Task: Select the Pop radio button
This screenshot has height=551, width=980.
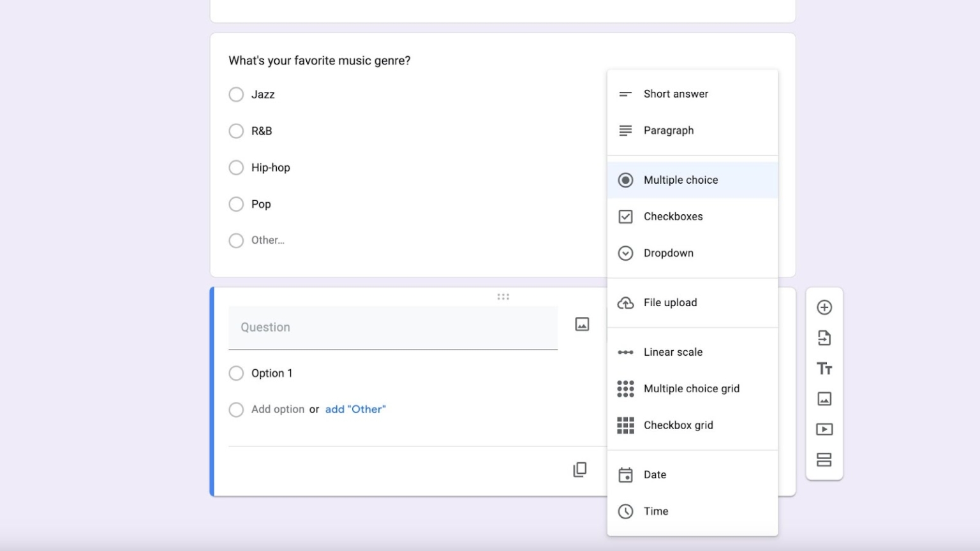Action: point(236,204)
